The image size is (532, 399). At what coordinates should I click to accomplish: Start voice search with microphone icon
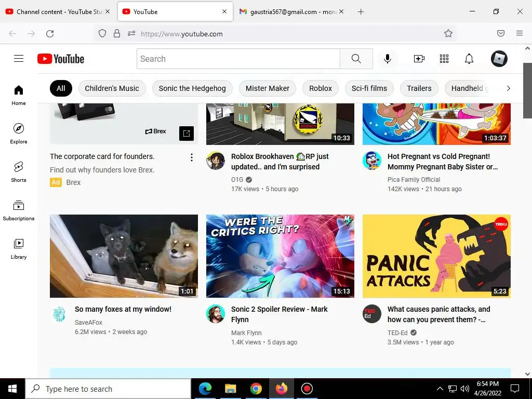[x=387, y=59]
